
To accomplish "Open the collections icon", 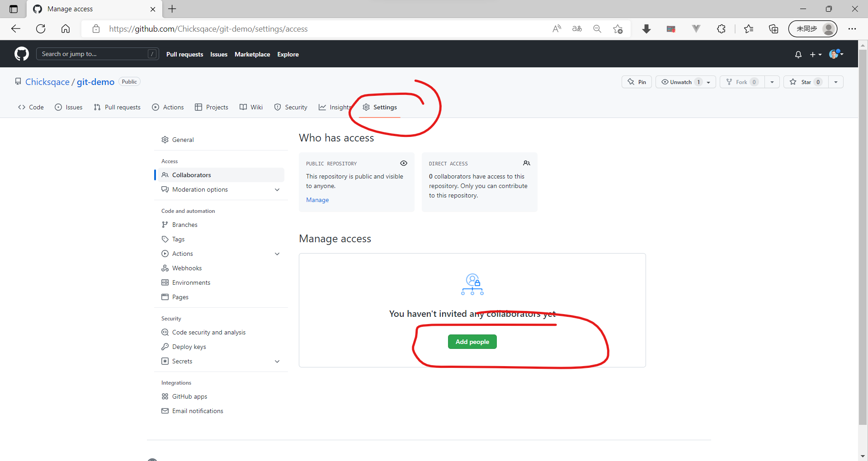I will point(774,29).
